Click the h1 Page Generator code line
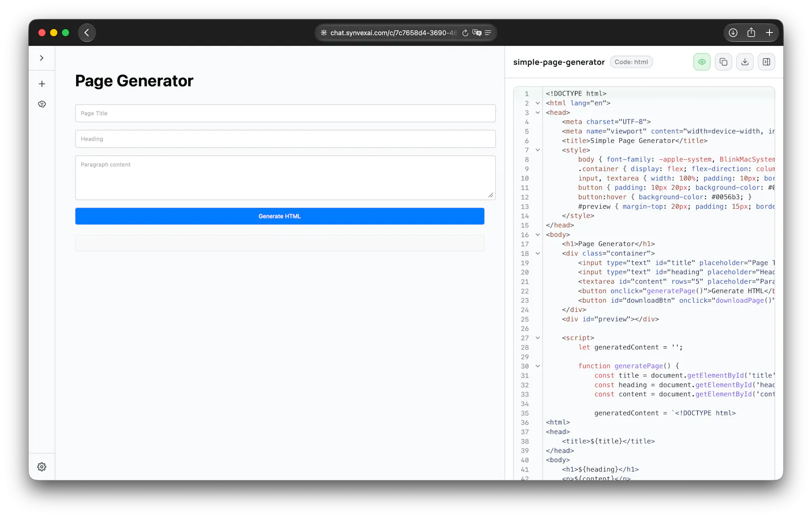Screen dimensions: 812x518 [x=608, y=244]
